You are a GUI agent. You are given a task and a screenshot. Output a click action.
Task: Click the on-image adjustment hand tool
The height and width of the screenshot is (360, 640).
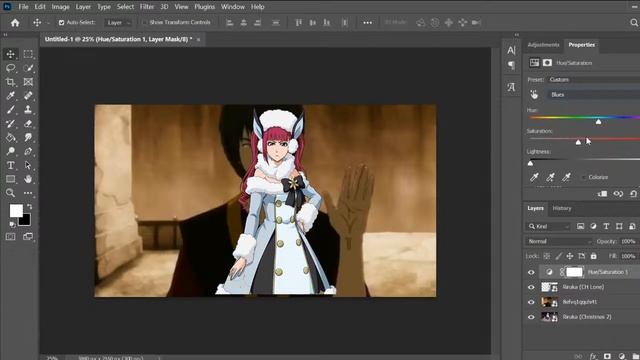(x=534, y=95)
